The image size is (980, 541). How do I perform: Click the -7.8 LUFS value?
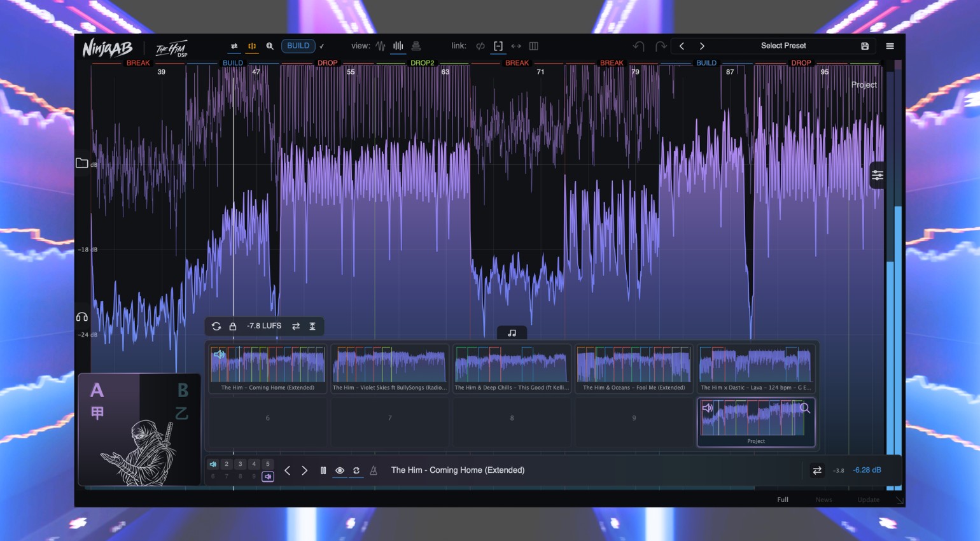tap(264, 326)
